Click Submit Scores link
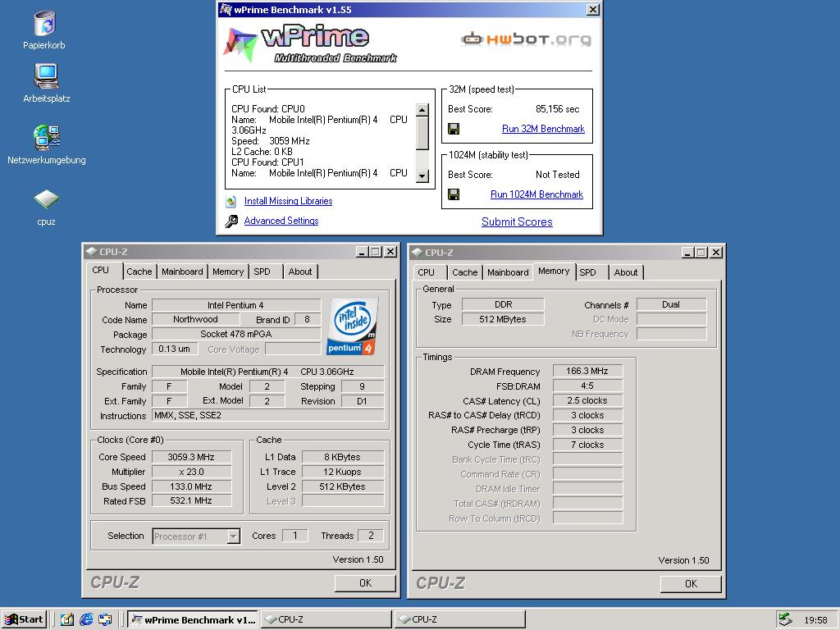 click(x=517, y=221)
